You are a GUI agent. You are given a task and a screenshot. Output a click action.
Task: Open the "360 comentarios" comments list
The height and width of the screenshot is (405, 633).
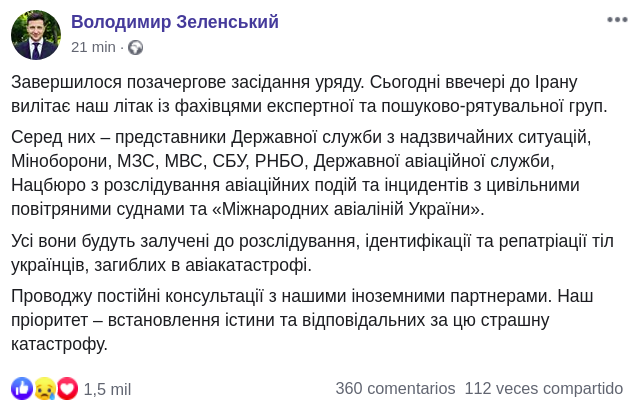click(x=395, y=388)
